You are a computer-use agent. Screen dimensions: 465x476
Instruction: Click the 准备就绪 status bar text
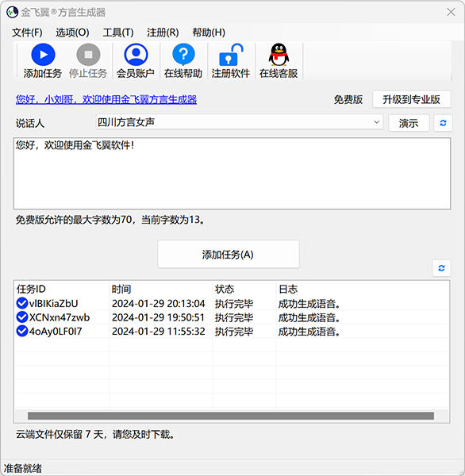[23, 468]
